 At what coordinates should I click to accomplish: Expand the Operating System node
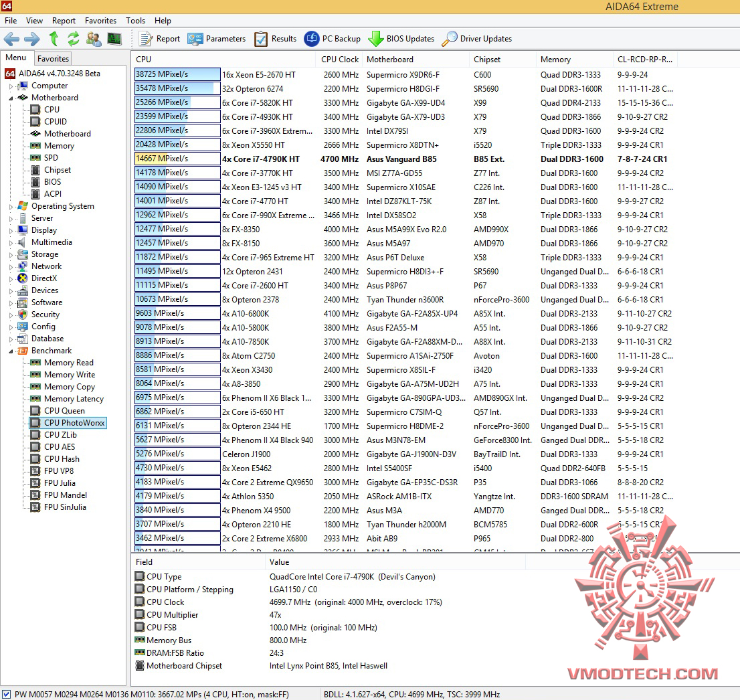[x=11, y=206]
